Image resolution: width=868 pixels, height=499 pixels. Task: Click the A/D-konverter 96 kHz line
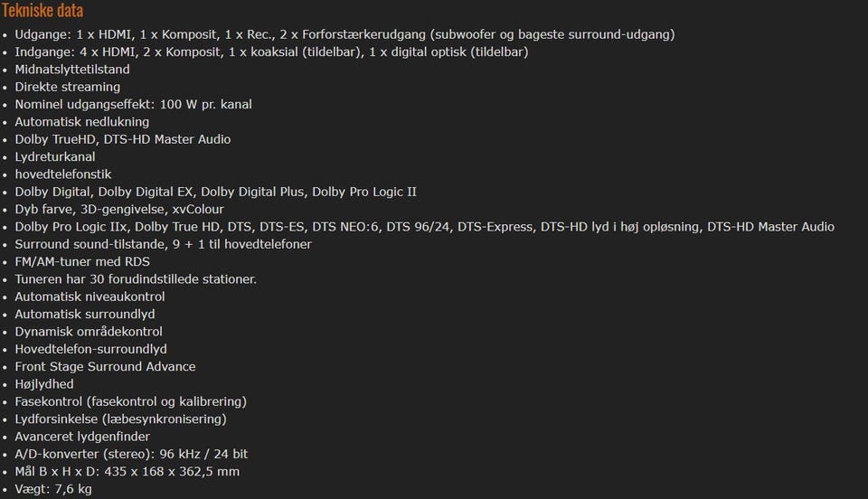131,454
